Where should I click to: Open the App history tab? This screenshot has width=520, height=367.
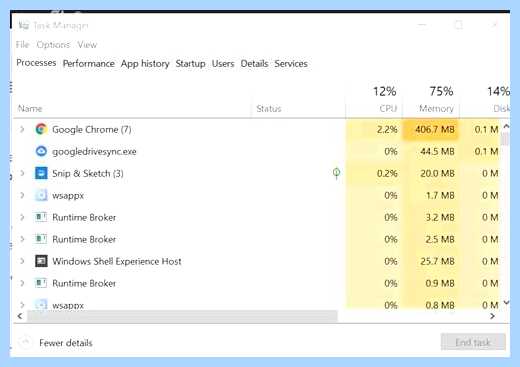[x=145, y=63]
